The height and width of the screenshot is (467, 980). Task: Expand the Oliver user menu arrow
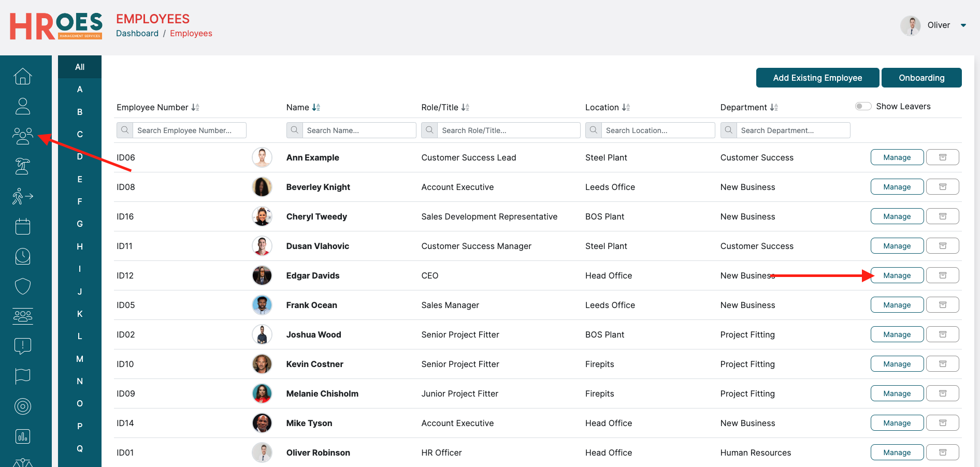point(963,25)
